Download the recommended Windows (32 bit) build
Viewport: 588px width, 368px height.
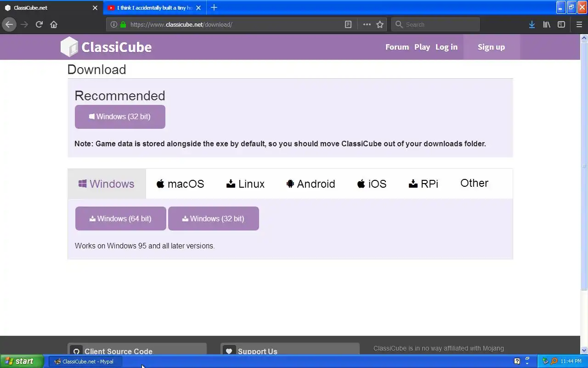(x=120, y=117)
